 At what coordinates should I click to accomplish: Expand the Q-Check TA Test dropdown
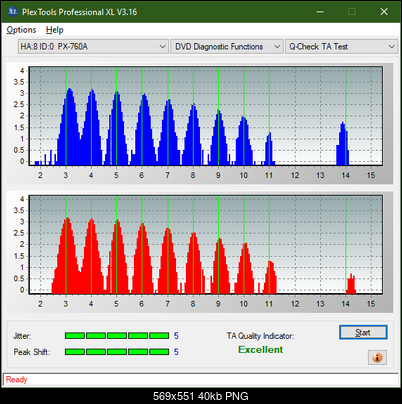[341, 47]
